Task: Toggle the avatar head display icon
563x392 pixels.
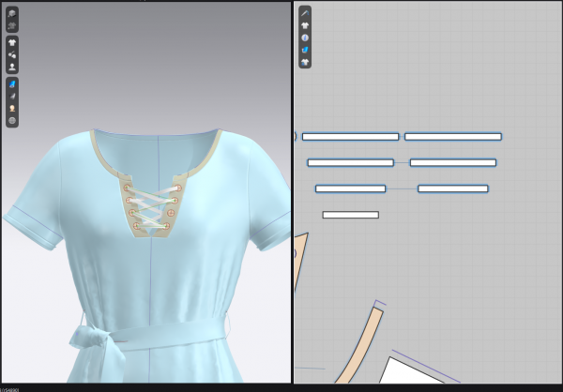Action: pos(12,108)
